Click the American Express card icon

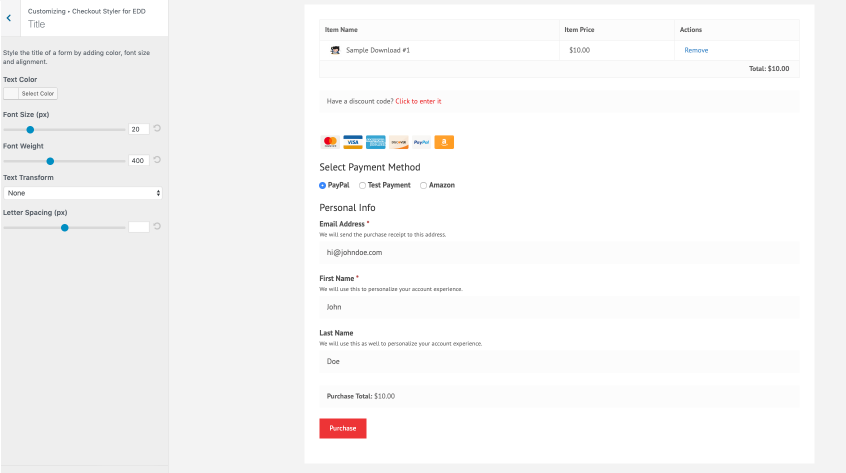point(376,142)
